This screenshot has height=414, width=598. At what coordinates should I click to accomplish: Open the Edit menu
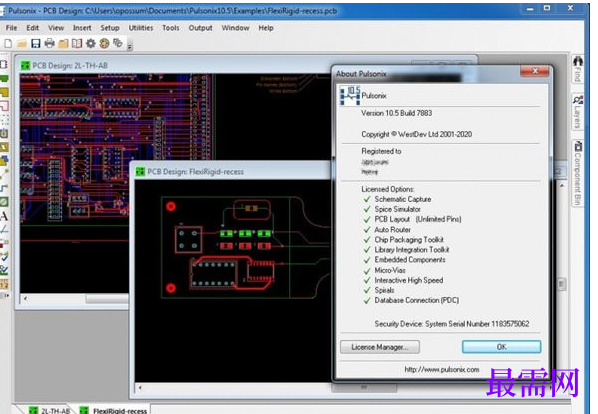pyautogui.click(x=32, y=28)
